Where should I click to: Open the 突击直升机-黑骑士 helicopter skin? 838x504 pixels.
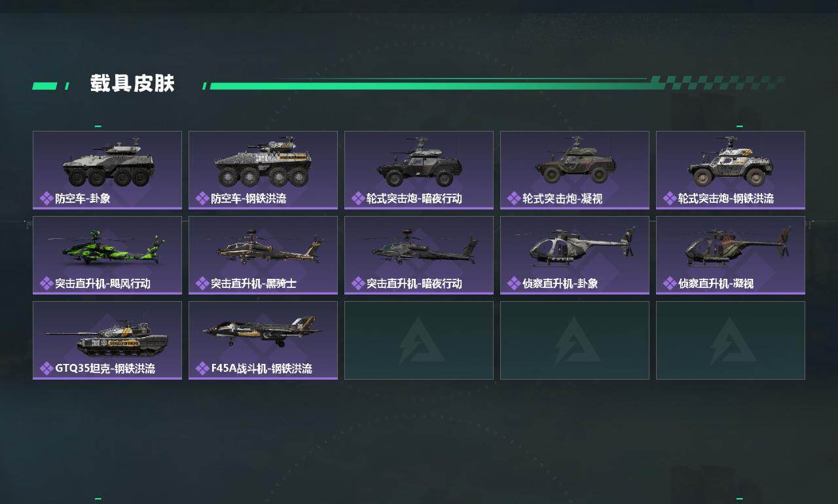pos(263,255)
